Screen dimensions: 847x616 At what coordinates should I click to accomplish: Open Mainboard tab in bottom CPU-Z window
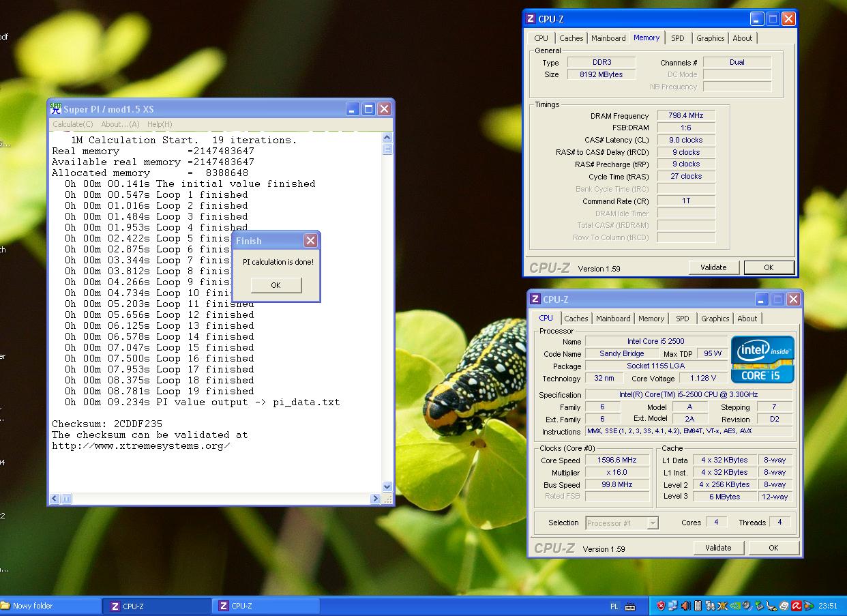(x=613, y=319)
